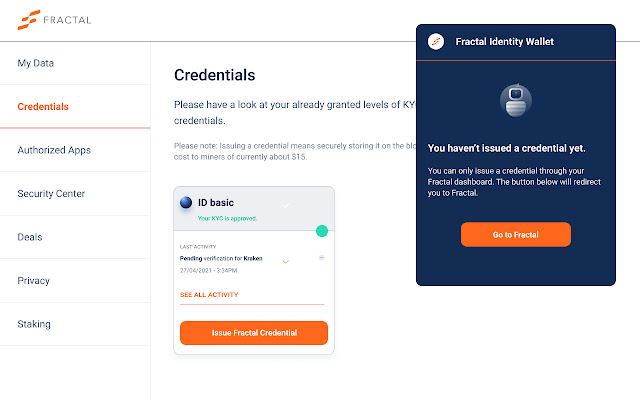Open Security Center
640x400 pixels.
[51, 194]
